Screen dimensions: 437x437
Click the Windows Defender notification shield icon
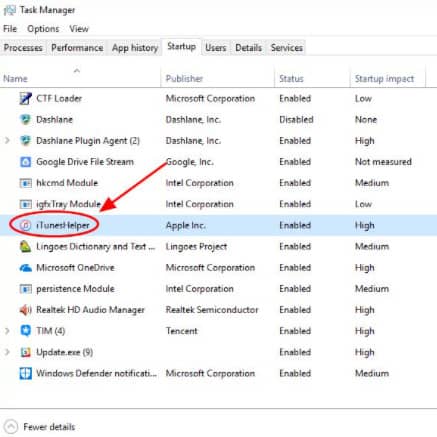pyautogui.click(x=25, y=373)
